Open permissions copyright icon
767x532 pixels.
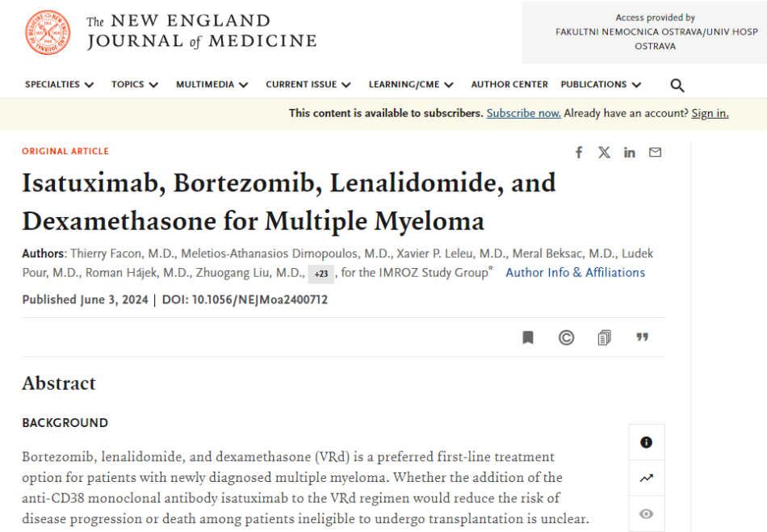pyautogui.click(x=566, y=337)
